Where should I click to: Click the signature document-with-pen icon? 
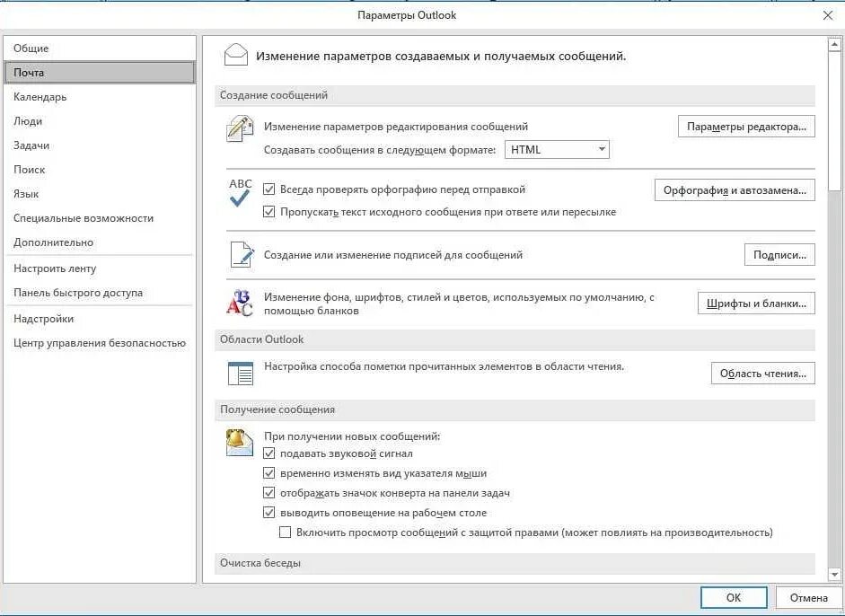pos(242,254)
